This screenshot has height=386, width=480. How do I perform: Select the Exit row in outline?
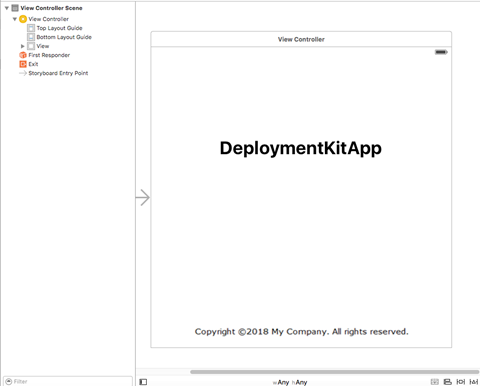click(68, 64)
